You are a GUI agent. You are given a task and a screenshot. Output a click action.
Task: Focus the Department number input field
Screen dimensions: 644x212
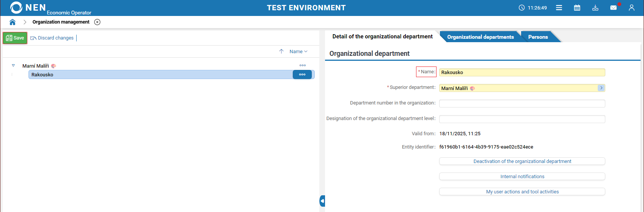point(522,103)
